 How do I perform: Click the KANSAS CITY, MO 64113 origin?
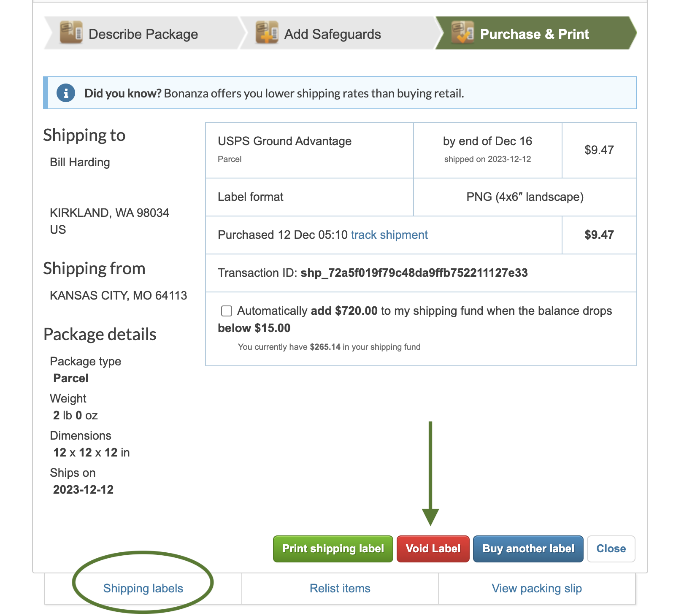click(118, 296)
